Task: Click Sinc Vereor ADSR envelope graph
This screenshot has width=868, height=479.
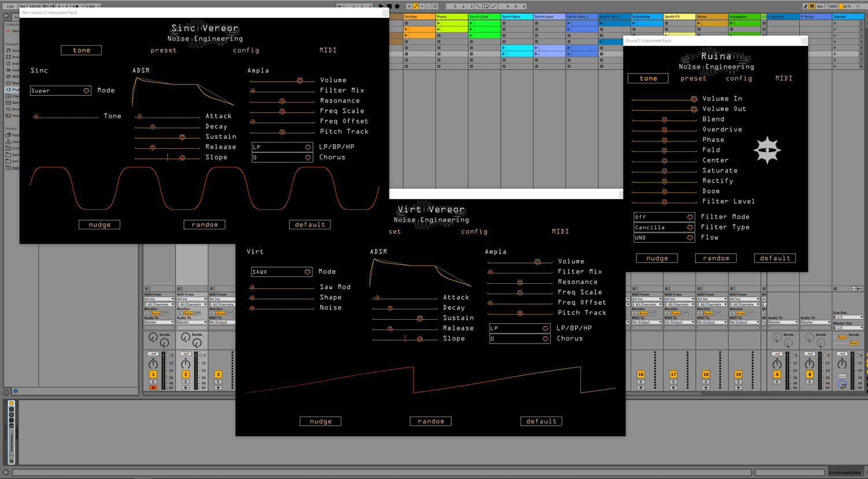Action: [x=183, y=92]
